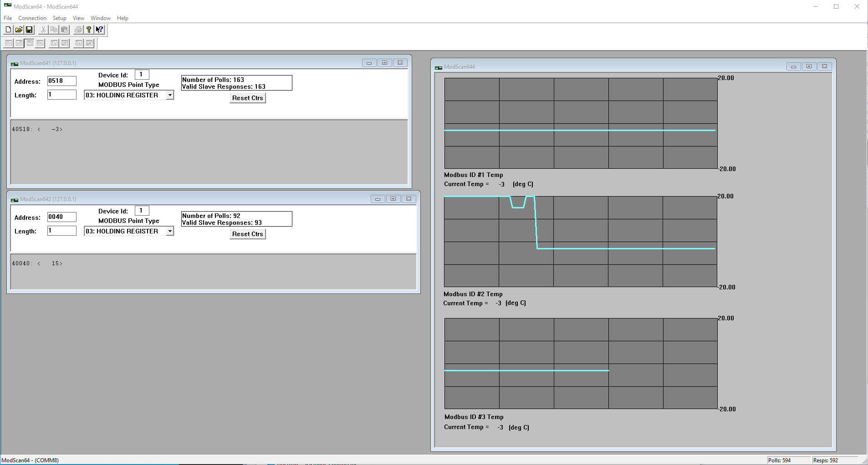
Task: Click the Cut scissors toolbar icon
Action: 43,30
